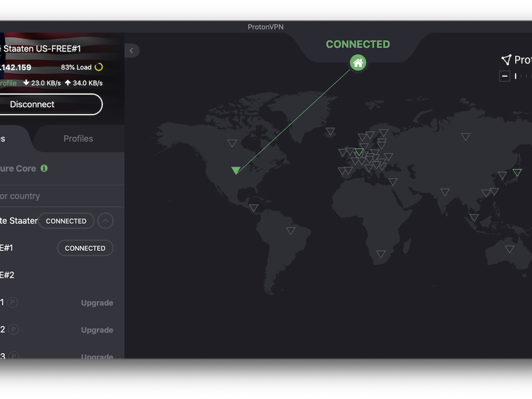This screenshot has height=399, width=532.
Task: Click the Australia server marker
Action: pyautogui.click(x=509, y=249)
